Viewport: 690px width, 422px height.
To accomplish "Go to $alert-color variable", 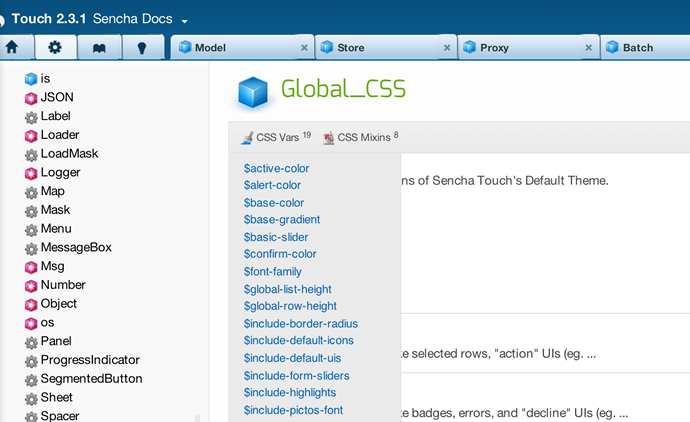I will click(x=272, y=185).
